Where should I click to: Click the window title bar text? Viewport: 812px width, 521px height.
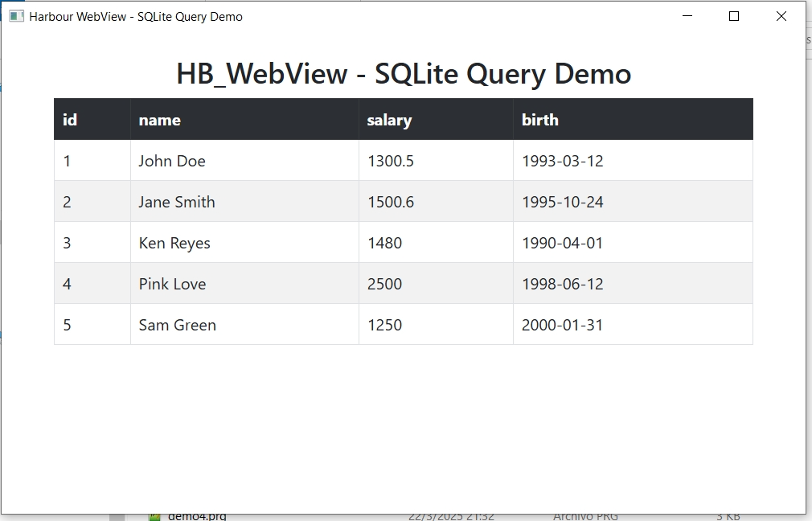click(x=136, y=16)
